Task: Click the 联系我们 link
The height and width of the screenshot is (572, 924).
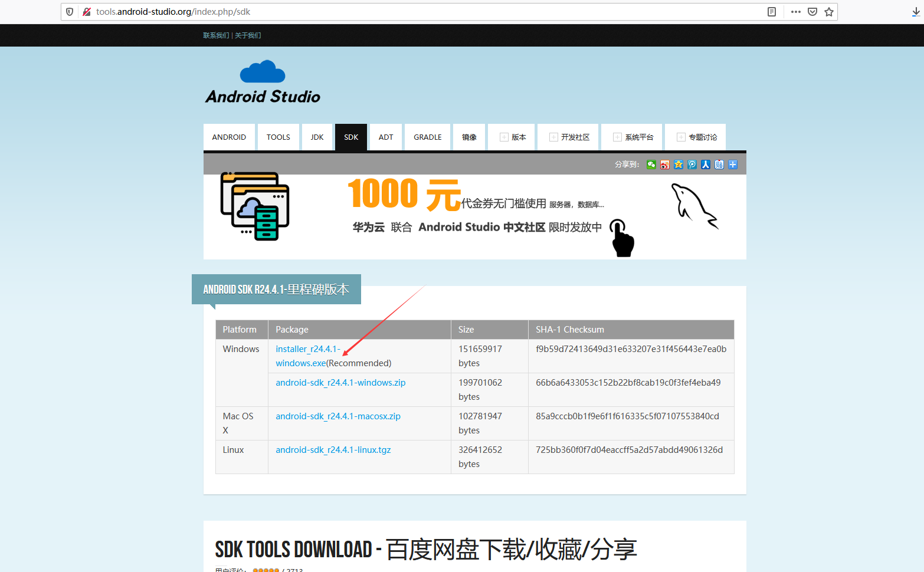Action: point(216,35)
